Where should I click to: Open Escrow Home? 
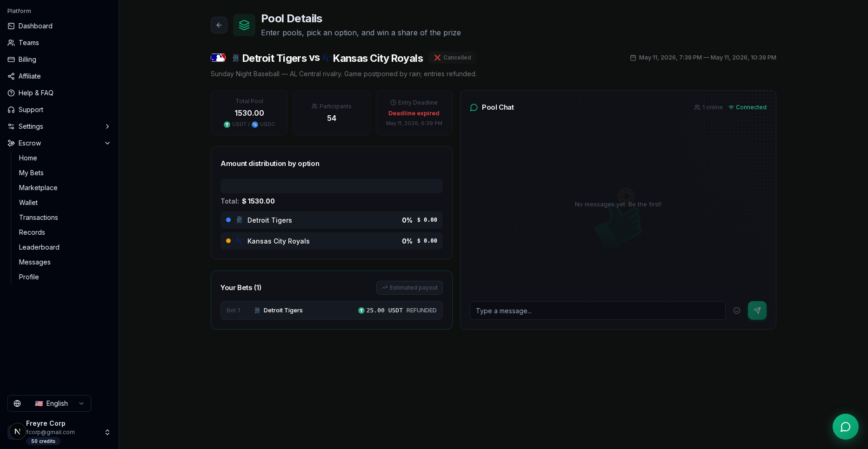pyautogui.click(x=28, y=158)
